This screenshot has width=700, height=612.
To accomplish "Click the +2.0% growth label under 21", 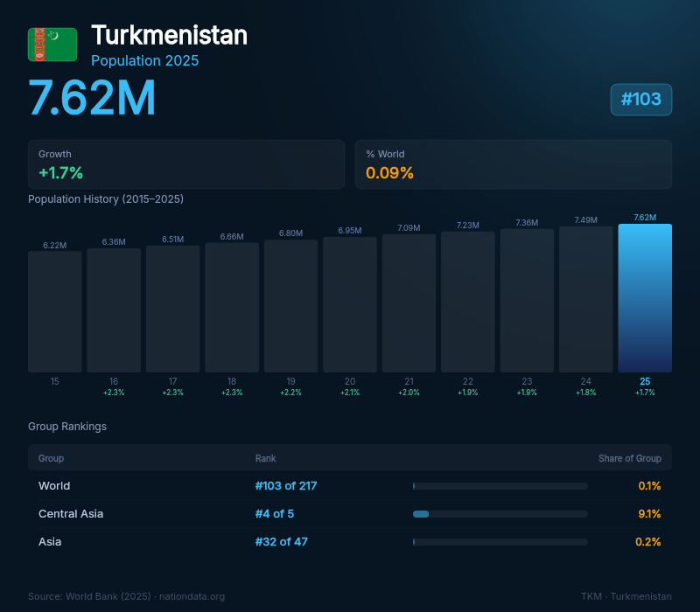I will (x=409, y=393).
